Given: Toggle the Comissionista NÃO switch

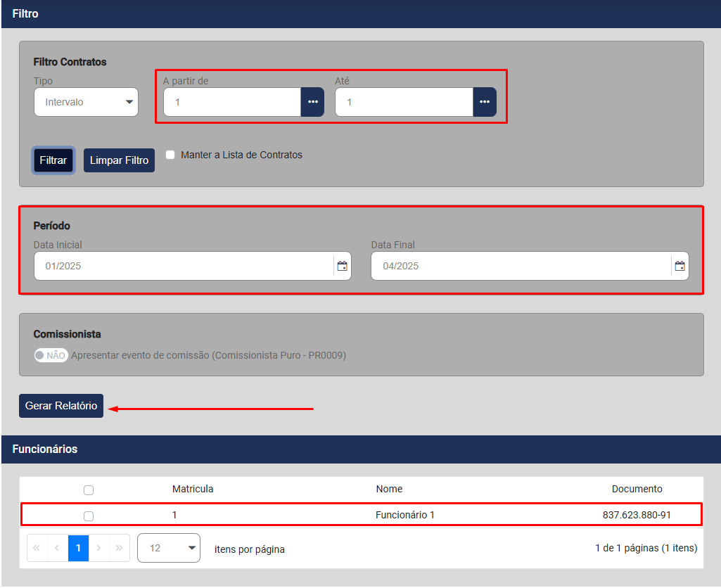Looking at the screenshot, I should pyautogui.click(x=51, y=355).
